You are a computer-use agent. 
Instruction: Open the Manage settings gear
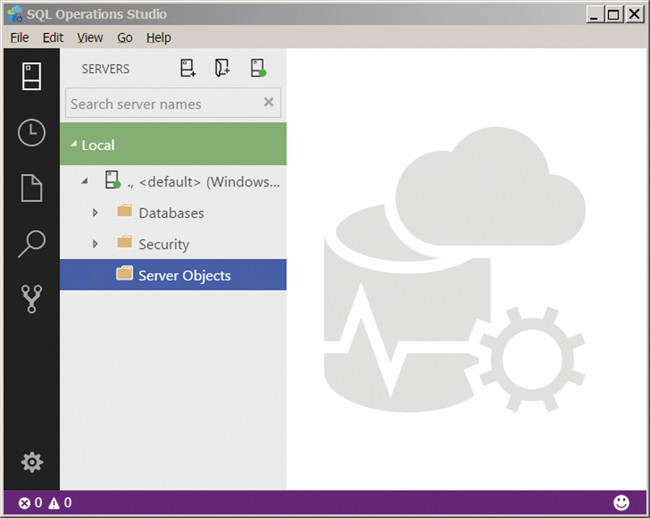tap(32, 462)
